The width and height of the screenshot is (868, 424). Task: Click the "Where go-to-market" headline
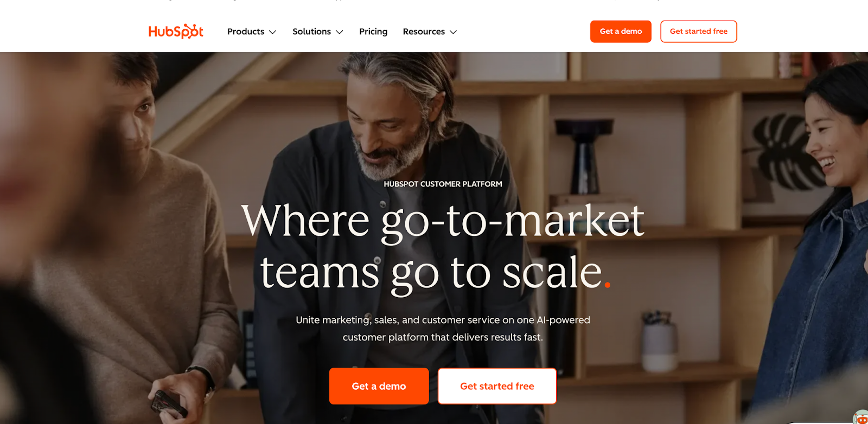coord(443,221)
